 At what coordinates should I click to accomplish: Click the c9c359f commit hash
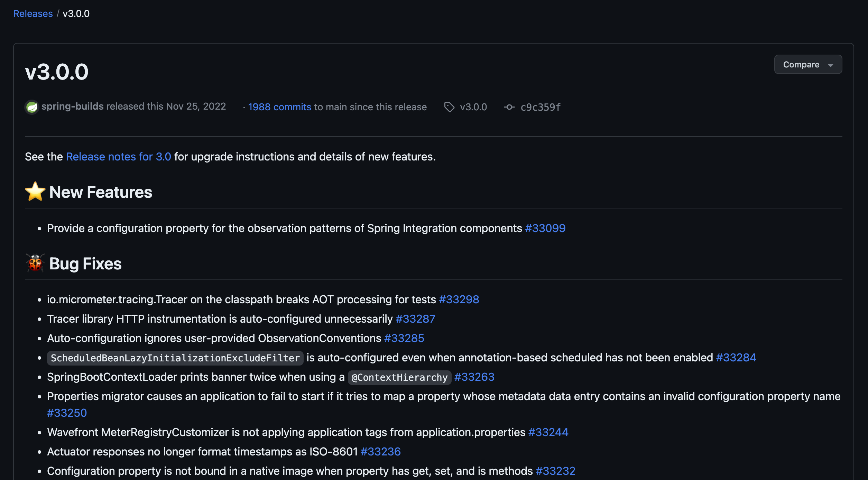point(540,107)
